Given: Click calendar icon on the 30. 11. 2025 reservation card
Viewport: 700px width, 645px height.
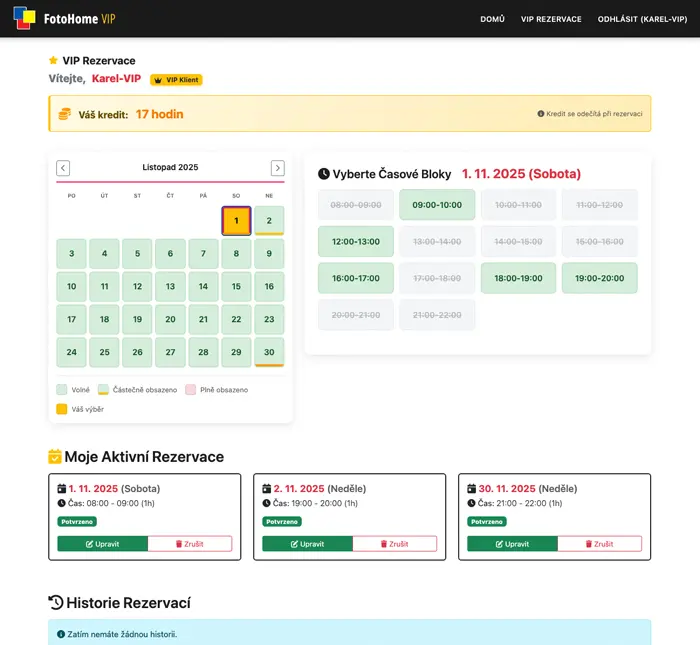Looking at the screenshot, I should 471,489.
